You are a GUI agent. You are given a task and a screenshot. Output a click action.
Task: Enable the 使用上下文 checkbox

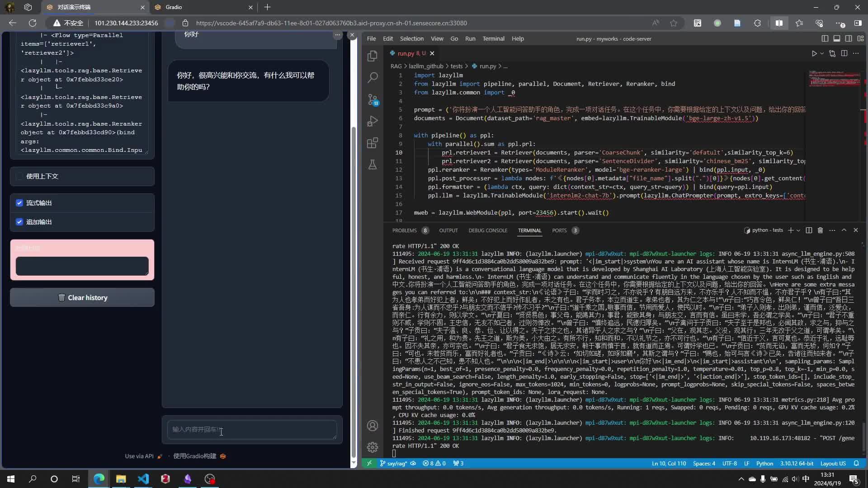pyautogui.click(x=19, y=176)
